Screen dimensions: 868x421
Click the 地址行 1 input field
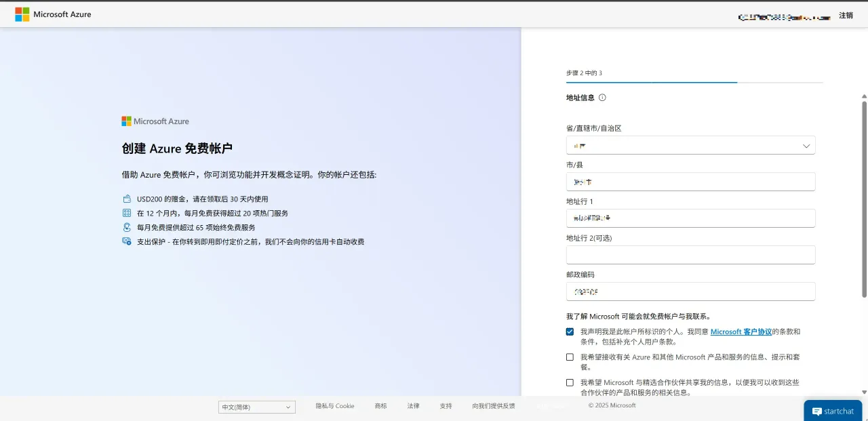[x=690, y=218]
